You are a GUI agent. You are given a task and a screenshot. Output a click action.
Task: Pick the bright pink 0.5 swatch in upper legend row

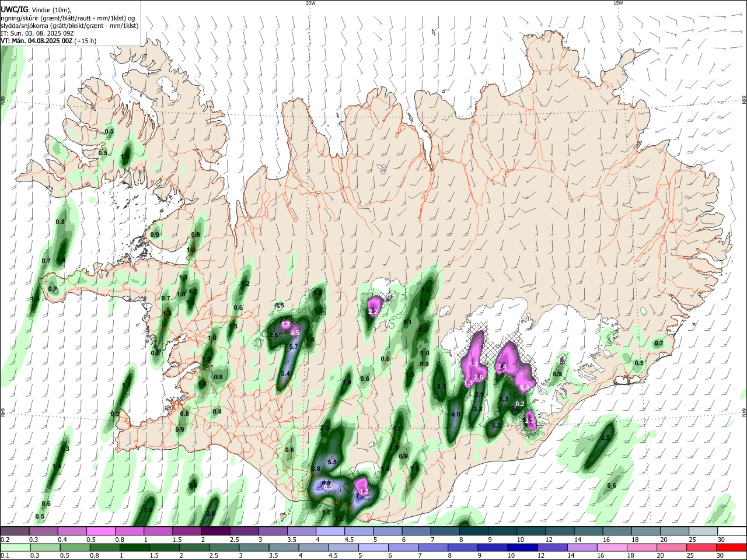[100, 531]
